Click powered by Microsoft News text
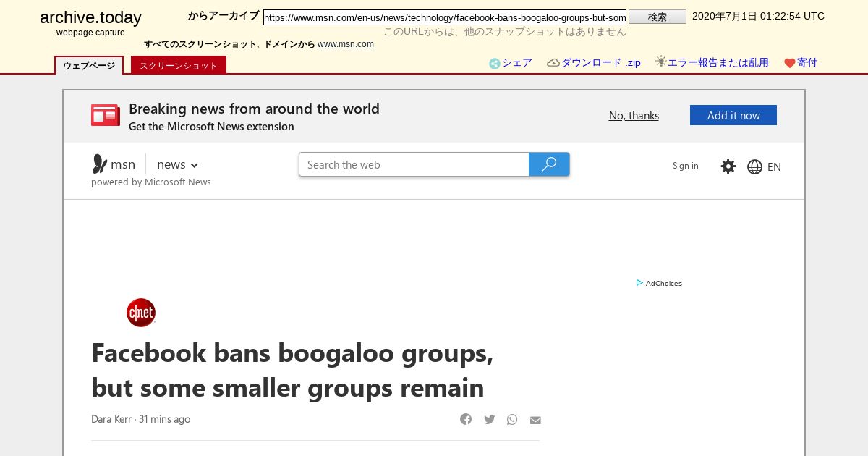The width and height of the screenshot is (868, 456). point(151,182)
